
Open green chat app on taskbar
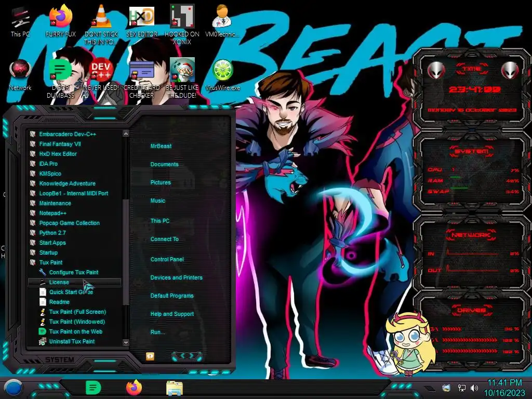pyautogui.click(x=94, y=388)
